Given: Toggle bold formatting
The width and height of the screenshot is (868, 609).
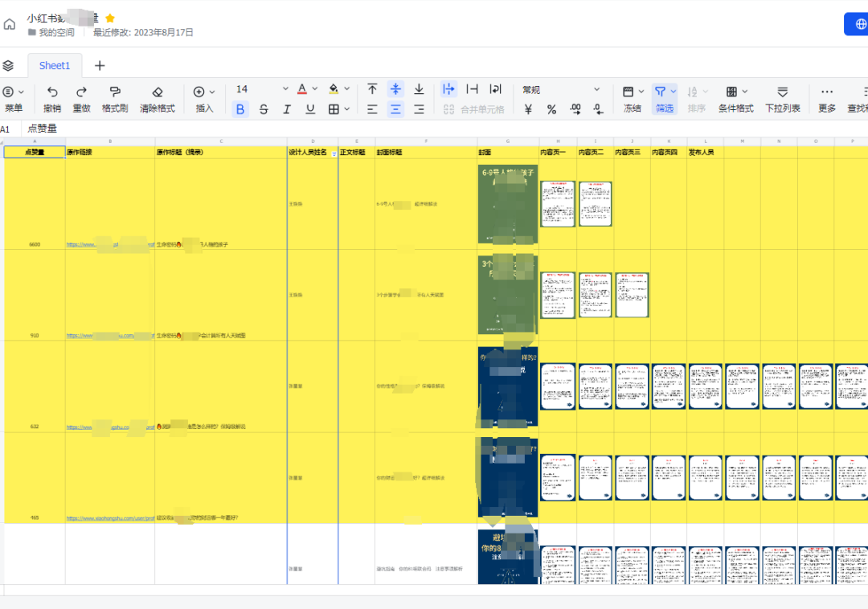Looking at the screenshot, I should (240, 109).
